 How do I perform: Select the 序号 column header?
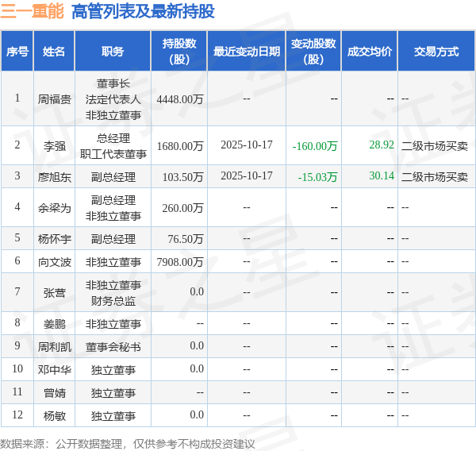[x=17, y=52]
